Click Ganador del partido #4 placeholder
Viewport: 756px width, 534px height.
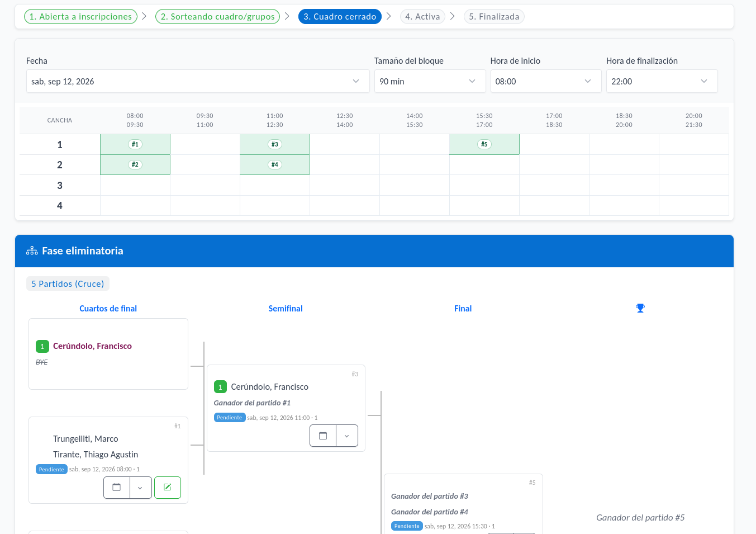pyautogui.click(x=430, y=512)
